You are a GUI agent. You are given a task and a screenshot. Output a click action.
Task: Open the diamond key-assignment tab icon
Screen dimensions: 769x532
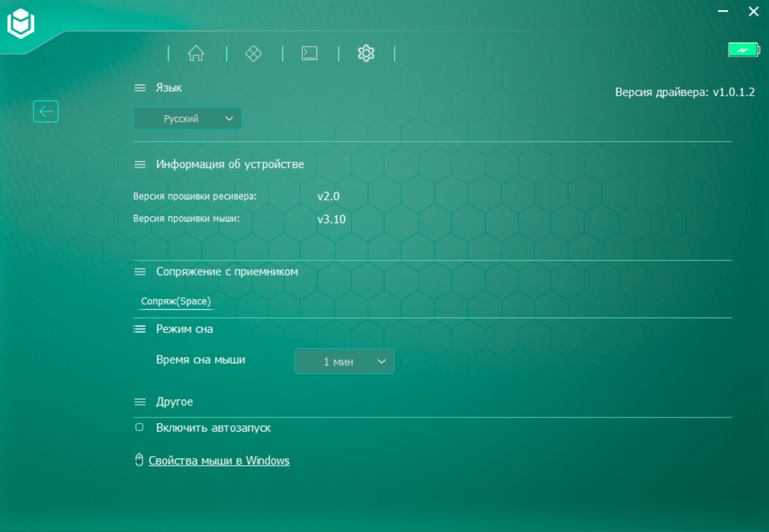[x=253, y=53]
